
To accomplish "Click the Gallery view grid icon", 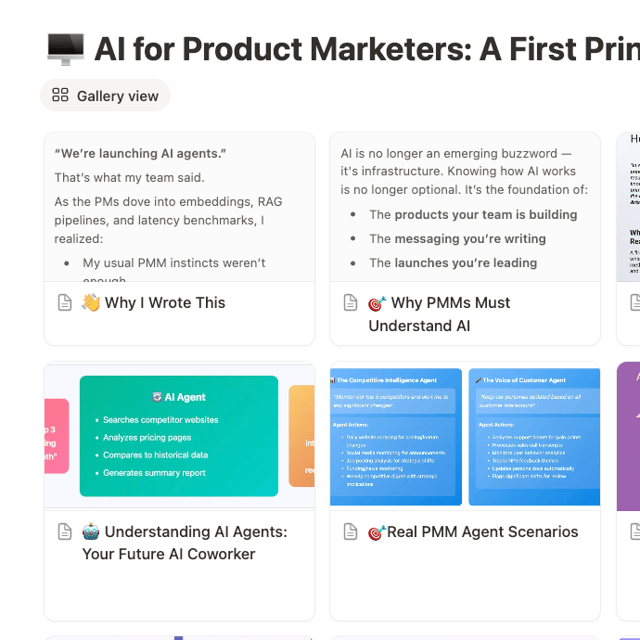I will [x=60, y=95].
